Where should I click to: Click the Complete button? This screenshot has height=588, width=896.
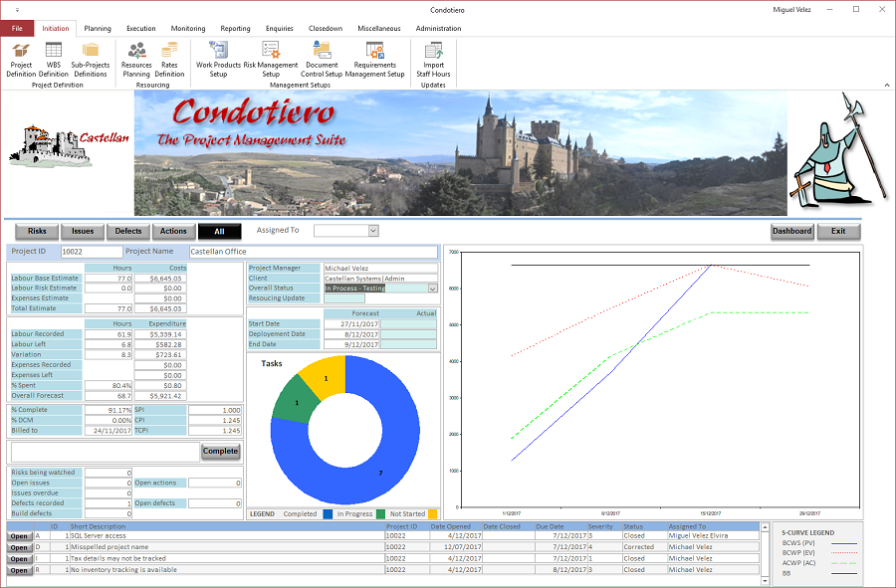(x=221, y=451)
